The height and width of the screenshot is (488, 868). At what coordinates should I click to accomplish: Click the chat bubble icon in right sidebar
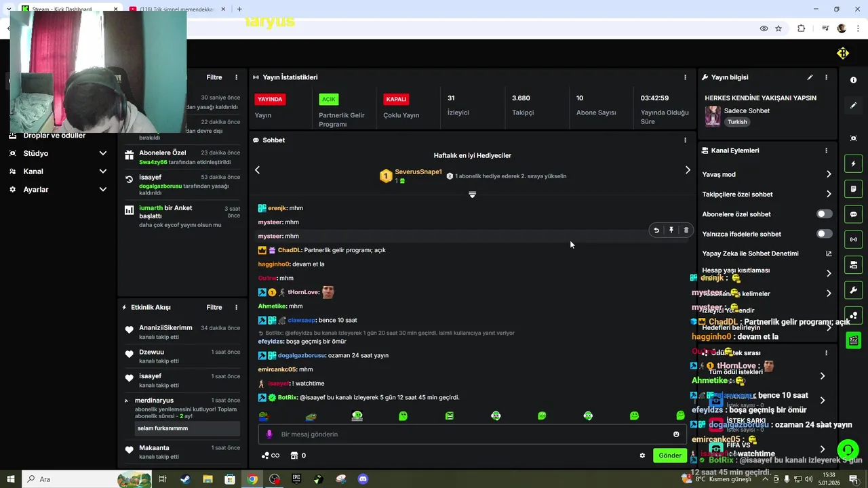click(x=853, y=214)
